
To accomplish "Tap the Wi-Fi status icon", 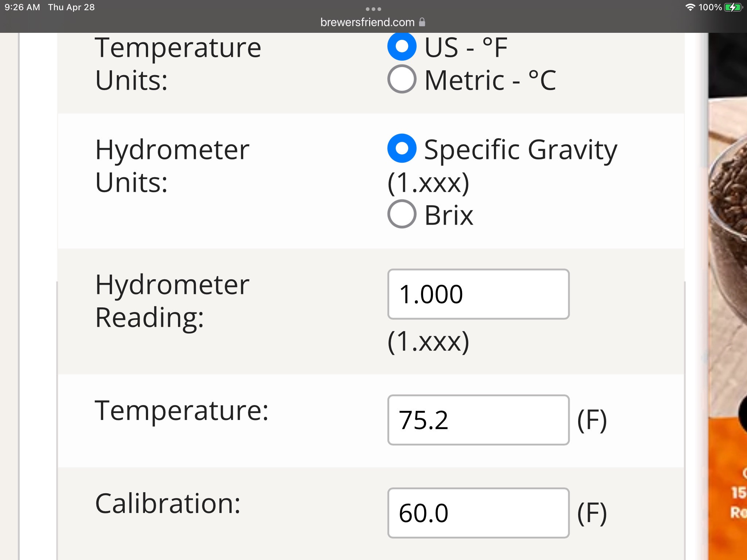I will pyautogui.click(x=690, y=7).
